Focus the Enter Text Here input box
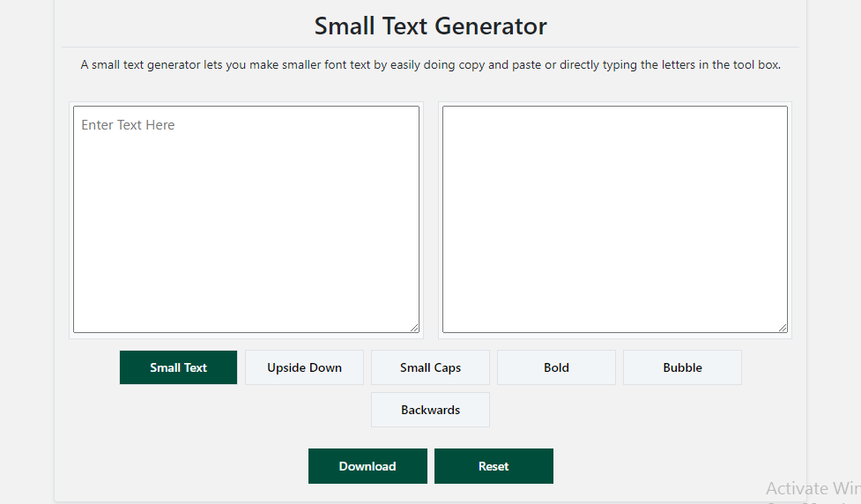 246,219
